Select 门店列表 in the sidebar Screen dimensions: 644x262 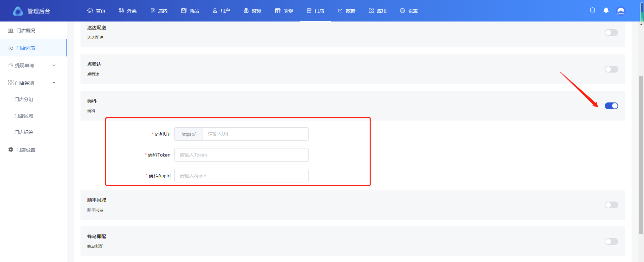coord(26,48)
